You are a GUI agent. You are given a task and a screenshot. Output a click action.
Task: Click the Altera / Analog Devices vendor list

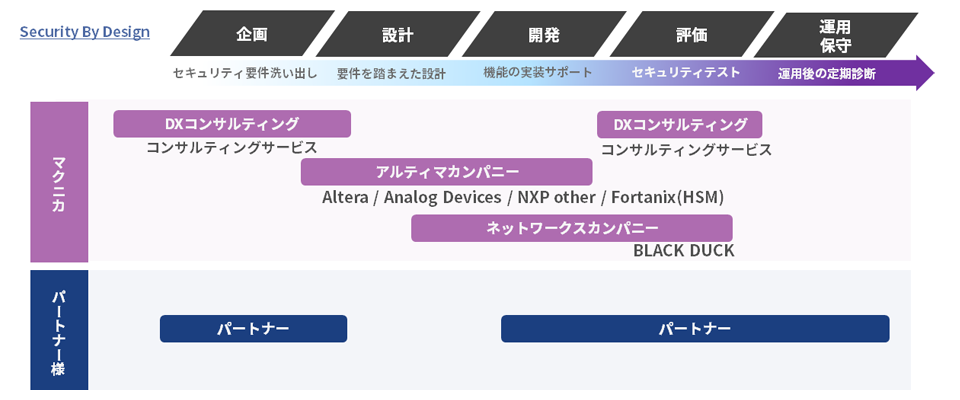click(x=523, y=198)
